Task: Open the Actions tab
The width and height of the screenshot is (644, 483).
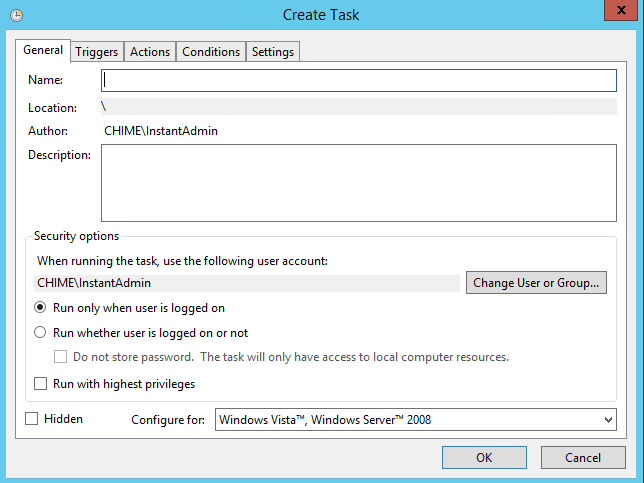Action: [150, 52]
